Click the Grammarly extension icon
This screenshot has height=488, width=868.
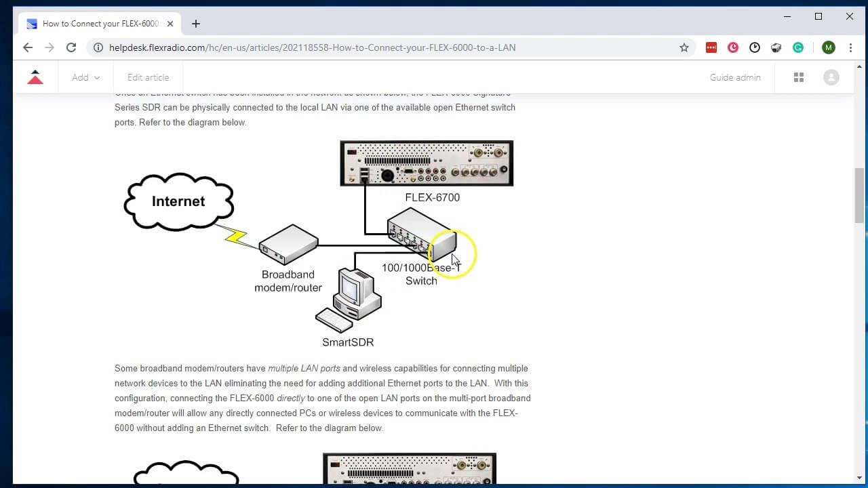(798, 47)
